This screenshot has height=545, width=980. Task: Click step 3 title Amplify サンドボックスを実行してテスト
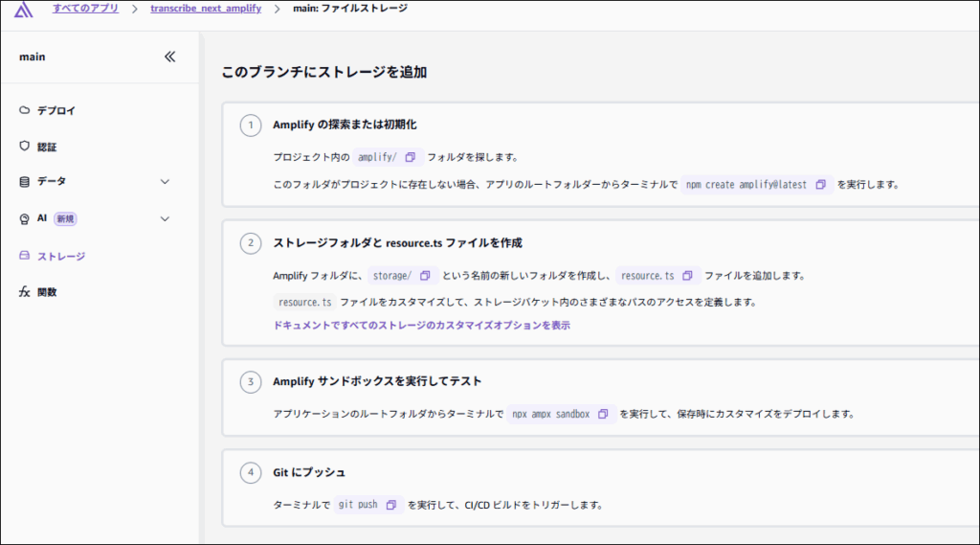pyautogui.click(x=377, y=381)
